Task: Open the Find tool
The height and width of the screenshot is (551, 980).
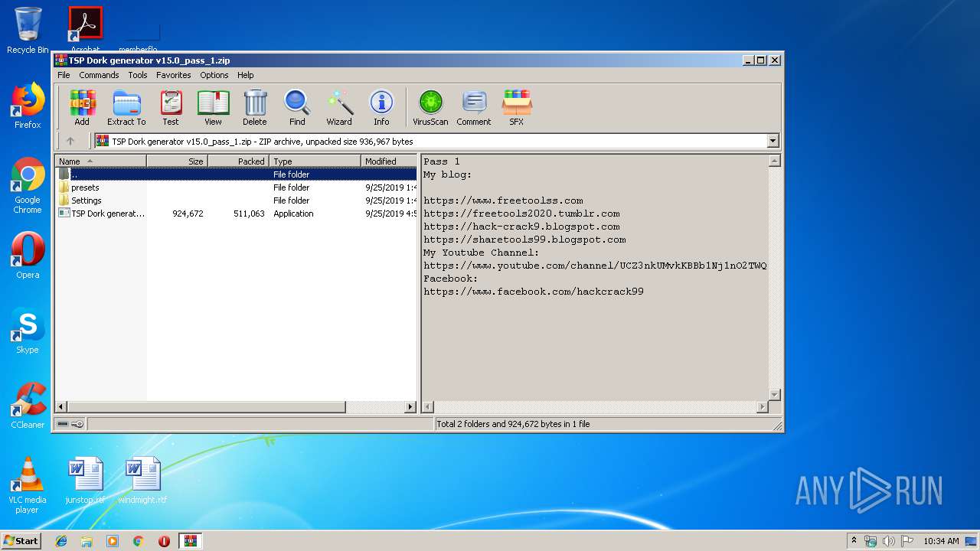Action: coord(297,107)
